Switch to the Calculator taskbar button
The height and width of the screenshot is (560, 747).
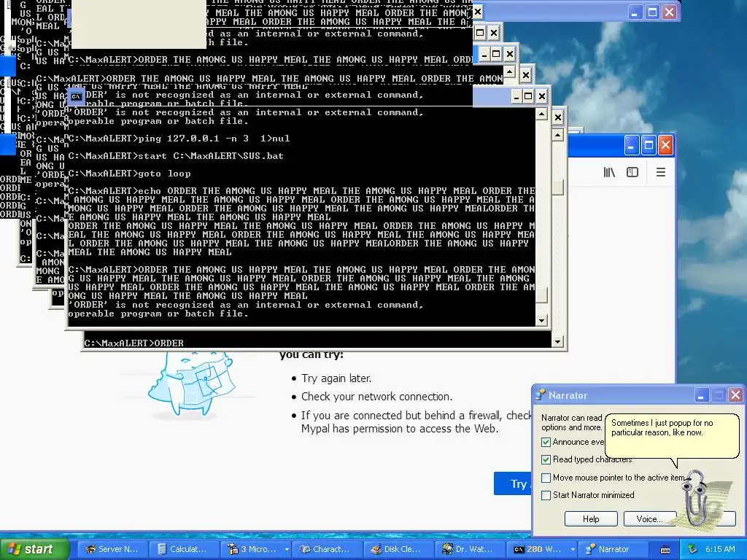click(183, 549)
